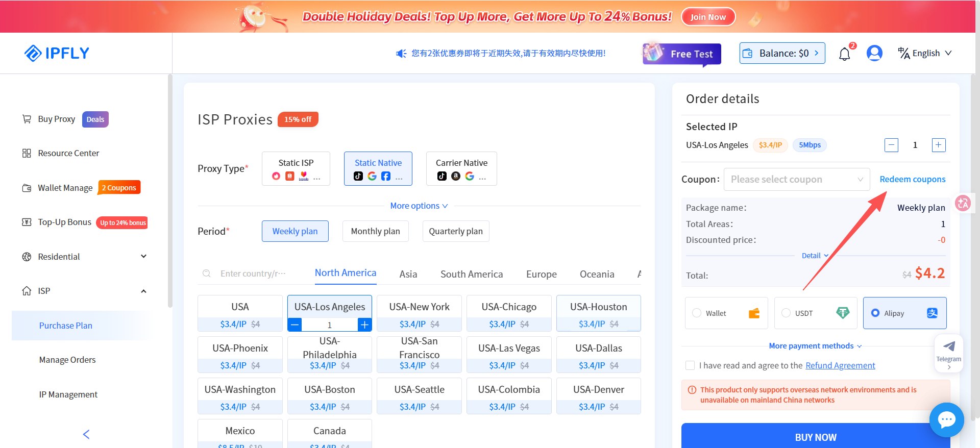Screen dimensions: 980x448
Task: Choose the Monthly plan period
Action: click(x=375, y=231)
